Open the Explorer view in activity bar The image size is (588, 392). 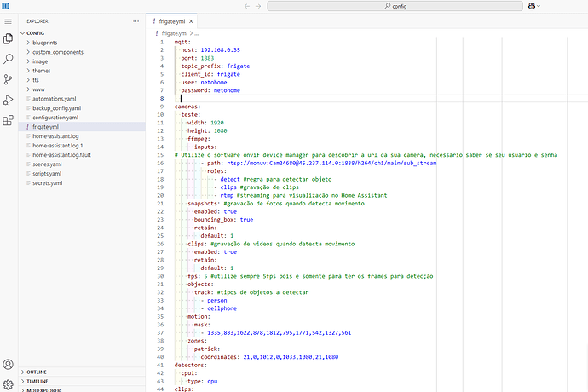click(8, 38)
